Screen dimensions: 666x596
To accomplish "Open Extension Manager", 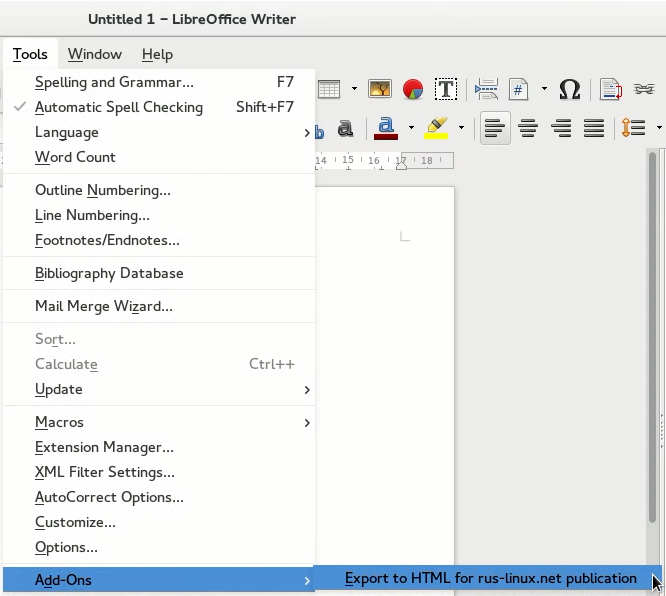I will coord(159,447).
